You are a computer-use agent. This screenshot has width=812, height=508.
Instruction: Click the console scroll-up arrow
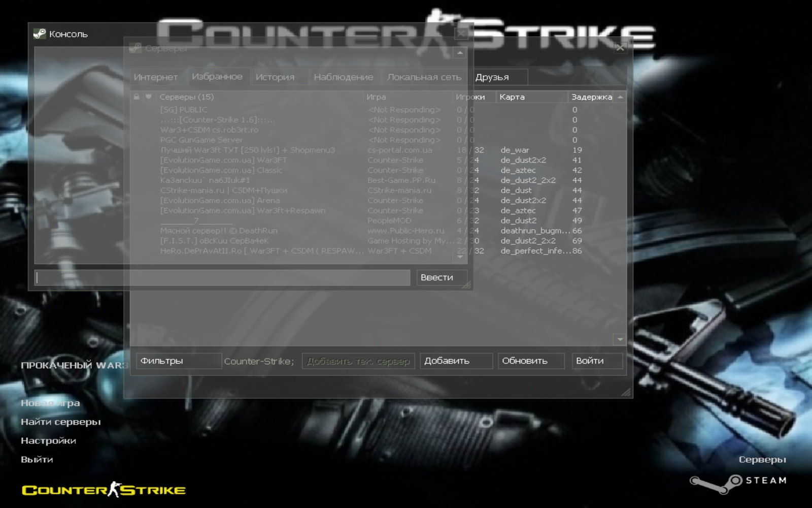pos(460,53)
